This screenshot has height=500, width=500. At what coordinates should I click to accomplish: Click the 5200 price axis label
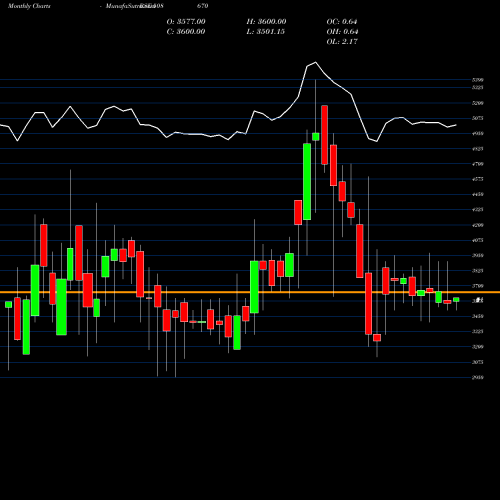click(x=478, y=103)
